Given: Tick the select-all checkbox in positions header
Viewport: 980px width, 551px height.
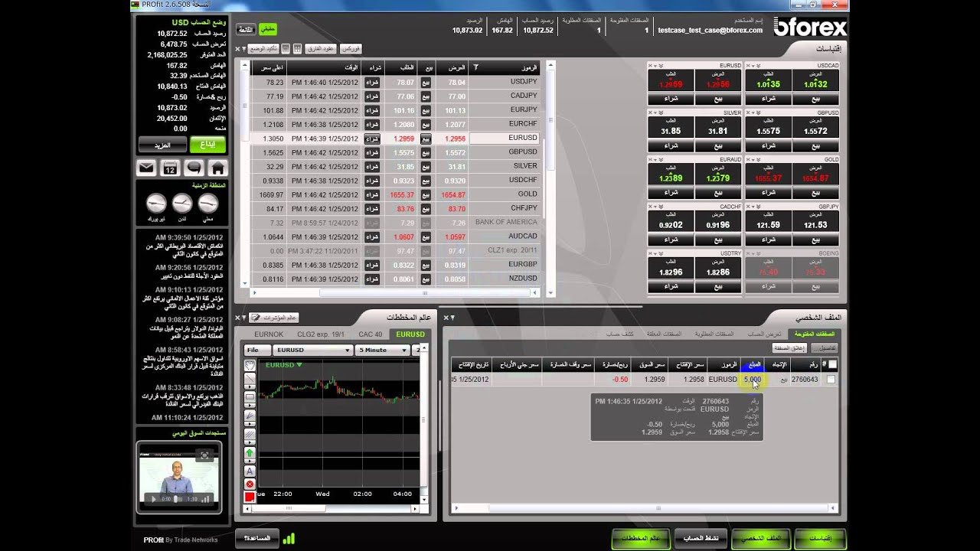Looking at the screenshot, I should coord(832,365).
